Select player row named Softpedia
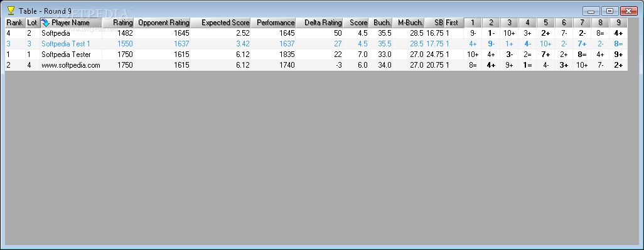Viewport: 644px width, 250px height. point(316,34)
